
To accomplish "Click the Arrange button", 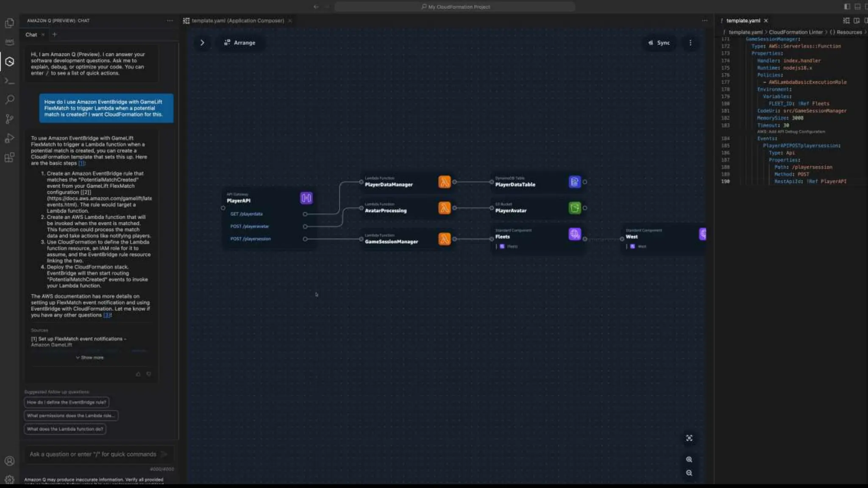I will click(x=240, y=43).
